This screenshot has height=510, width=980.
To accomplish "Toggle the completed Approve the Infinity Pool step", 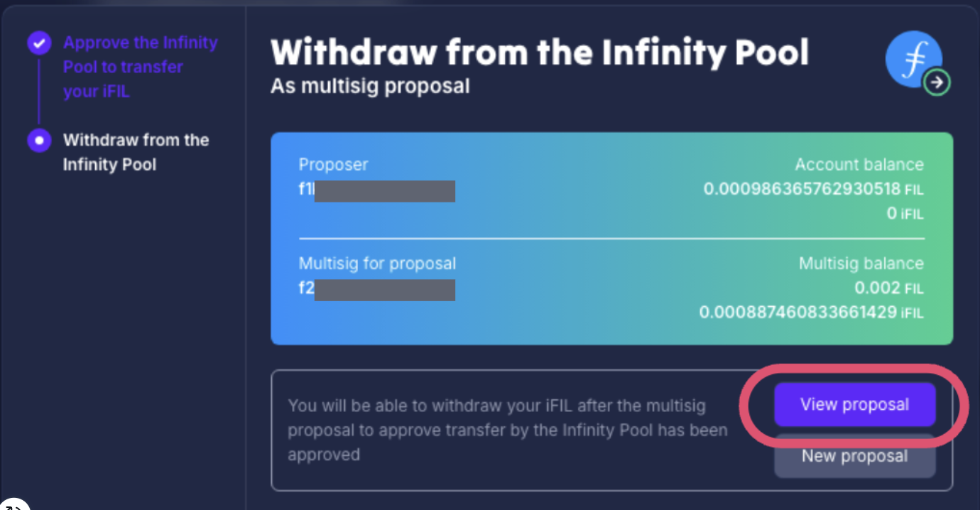I will click(140, 66).
